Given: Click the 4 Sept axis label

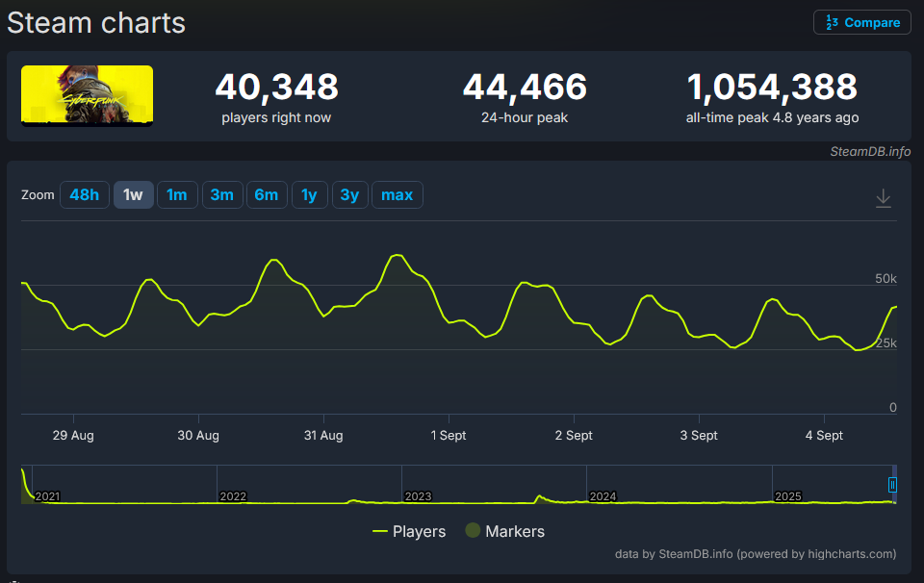Looking at the screenshot, I should click(x=825, y=435).
